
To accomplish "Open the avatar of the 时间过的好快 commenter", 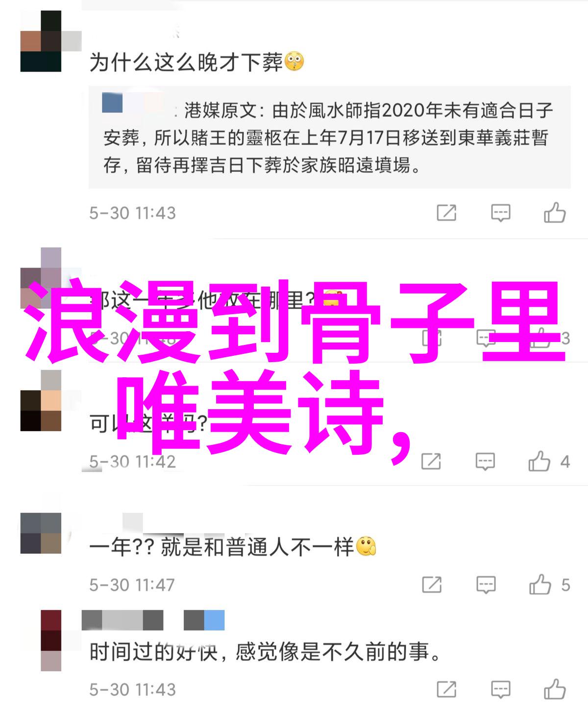I will (51, 640).
